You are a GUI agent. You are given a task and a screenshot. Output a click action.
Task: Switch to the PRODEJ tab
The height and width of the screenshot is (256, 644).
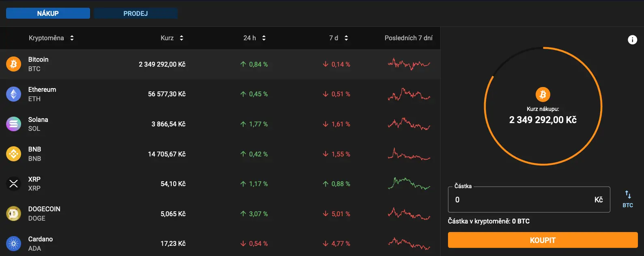click(136, 13)
